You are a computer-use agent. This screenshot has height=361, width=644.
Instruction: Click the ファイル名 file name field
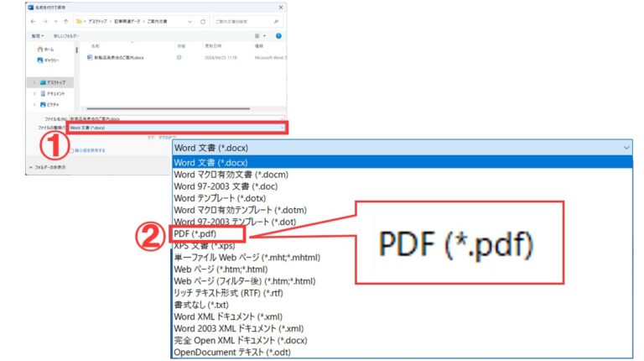[176, 119]
